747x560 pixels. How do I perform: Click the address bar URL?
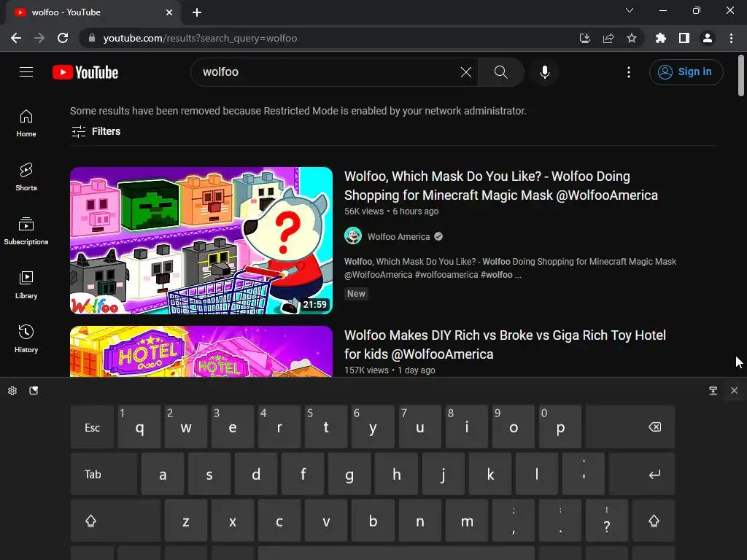click(x=200, y=38)
